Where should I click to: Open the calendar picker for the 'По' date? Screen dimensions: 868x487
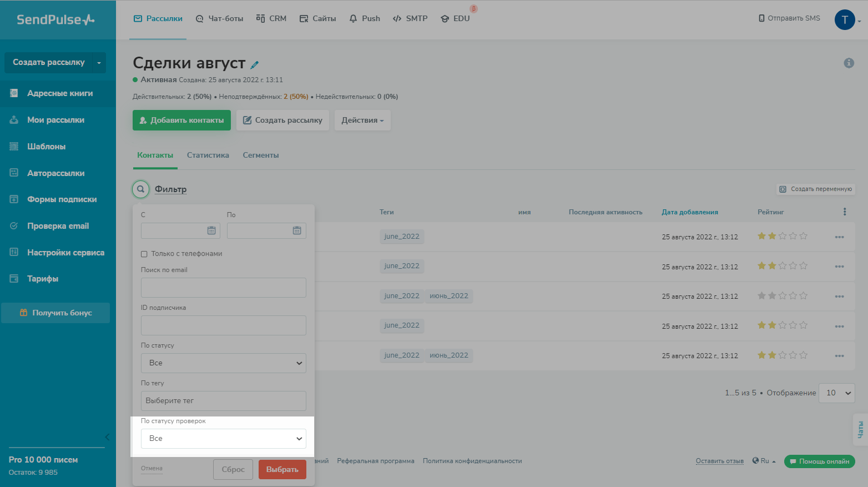297,230
